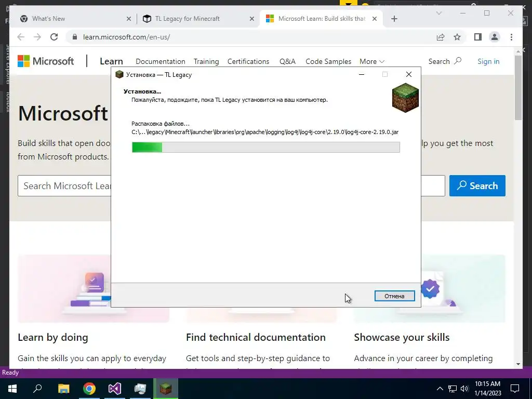
Task: Click Search with magnifier in header
Action: (x=445, y=61)
